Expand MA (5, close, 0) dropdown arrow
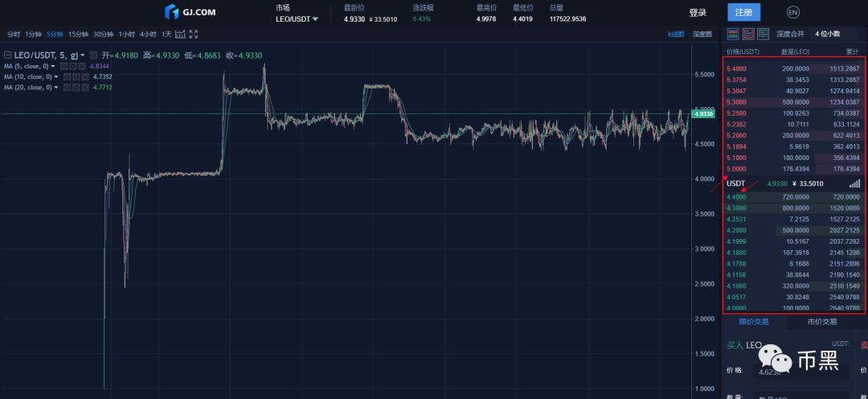Image resolution: width=868 pixels, height=399 pixels. click(52, 66)
